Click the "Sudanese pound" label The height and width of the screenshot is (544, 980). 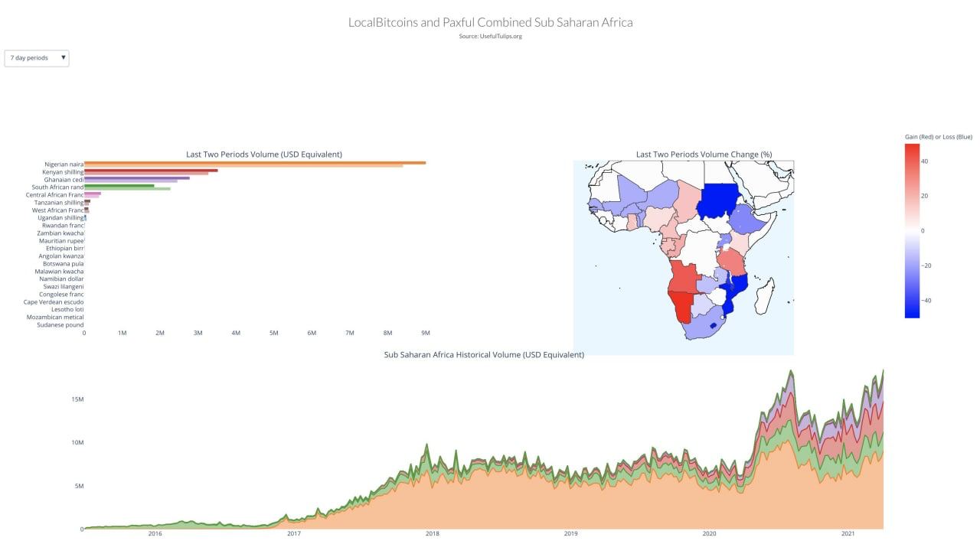60,325
